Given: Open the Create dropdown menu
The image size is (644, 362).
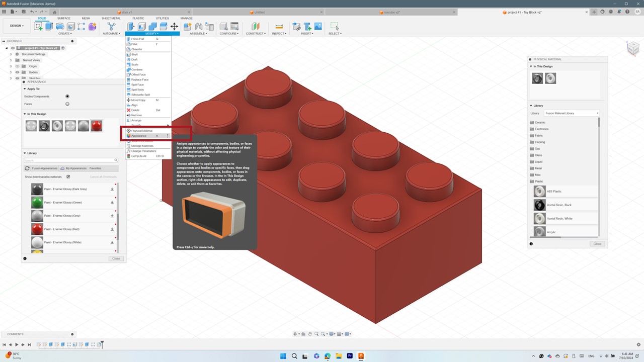Looking at the screenshot, I should (x=65, y=34).
